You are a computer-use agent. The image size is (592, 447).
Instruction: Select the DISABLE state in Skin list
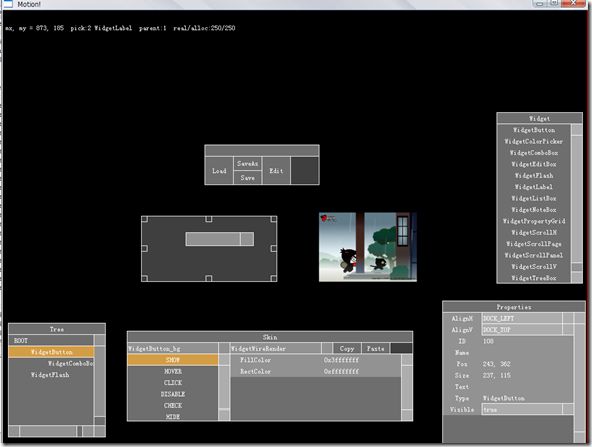[x=173, y=394]
